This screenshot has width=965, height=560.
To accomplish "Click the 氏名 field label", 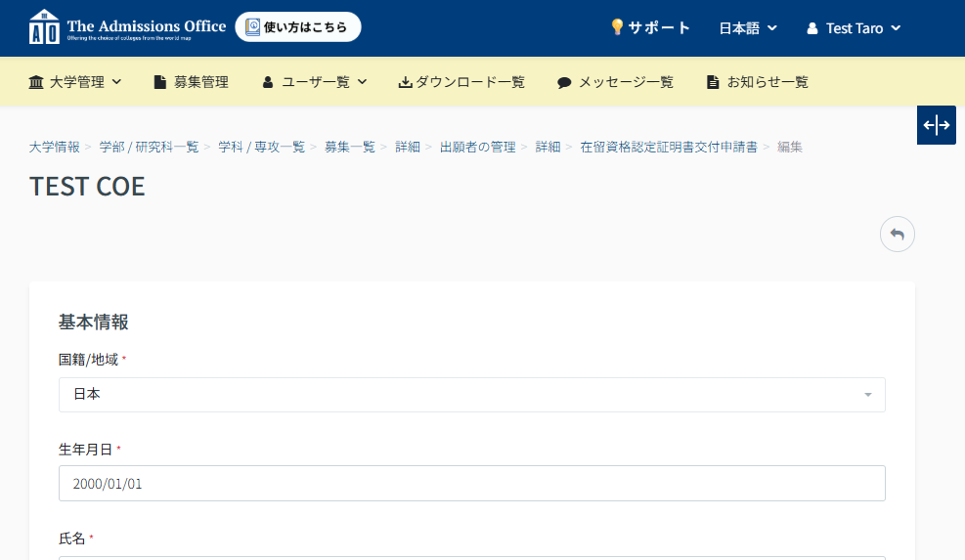I will point(72,538).
